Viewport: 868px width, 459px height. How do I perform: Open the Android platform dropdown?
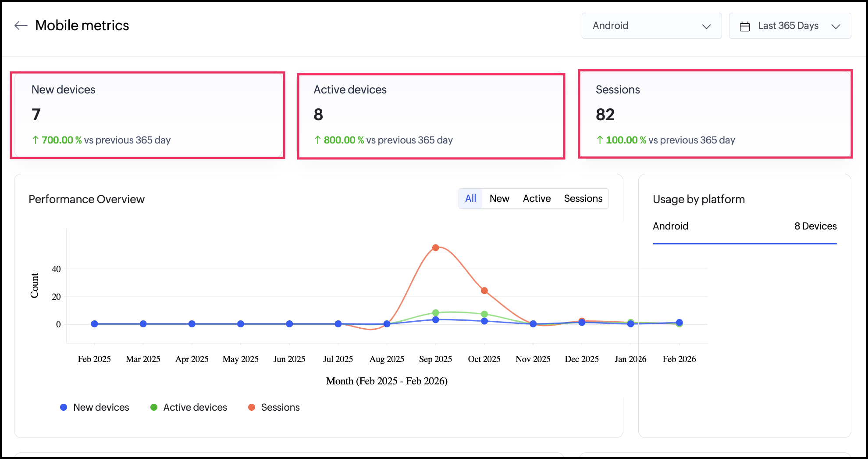651,26
